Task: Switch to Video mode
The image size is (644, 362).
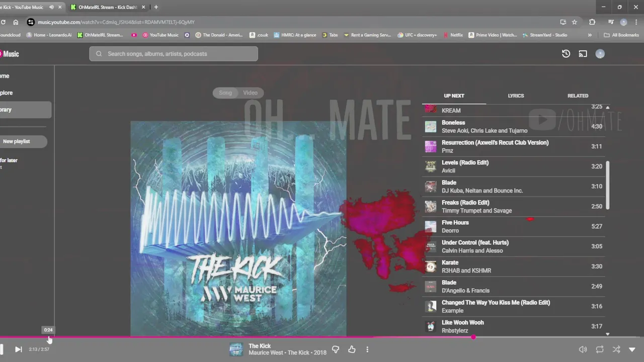Action: point(250,93)
